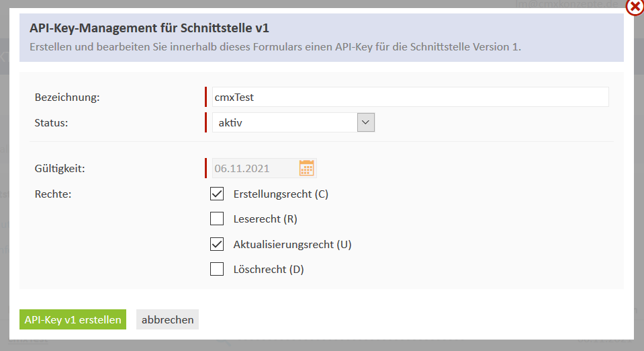This screenshot has width=644, height=351.
Task: Click the Bezeichnung text field containing cmxTest
Action: tap(410, 97)
